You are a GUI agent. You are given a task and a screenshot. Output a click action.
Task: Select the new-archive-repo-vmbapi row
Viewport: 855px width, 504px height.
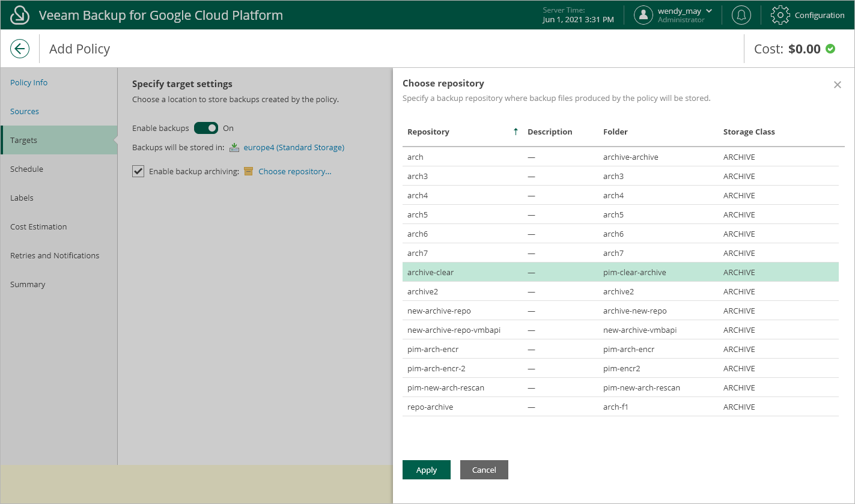621,330
